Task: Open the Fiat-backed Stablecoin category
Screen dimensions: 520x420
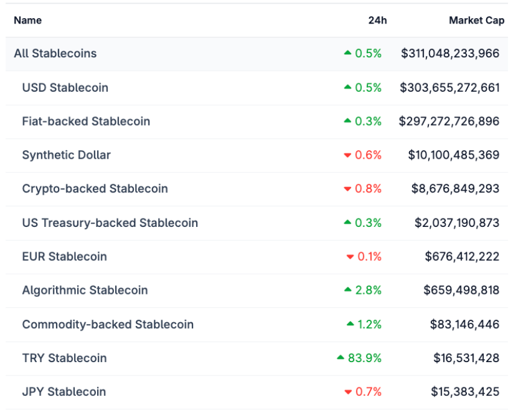Action: coord(86,121)
